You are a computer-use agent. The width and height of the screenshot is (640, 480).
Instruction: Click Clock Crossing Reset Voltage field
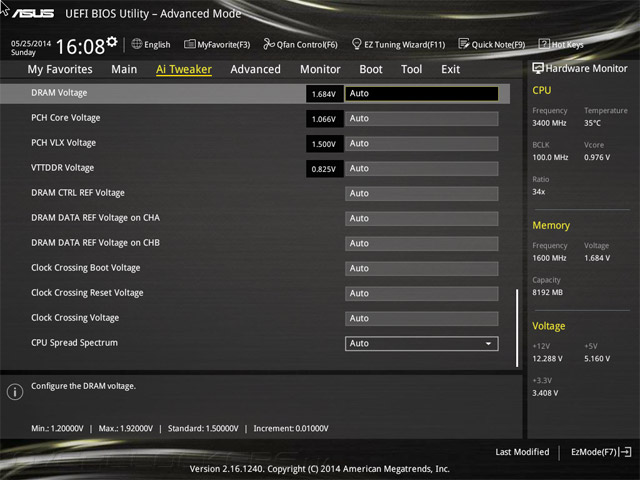click(x=422, y=293)
